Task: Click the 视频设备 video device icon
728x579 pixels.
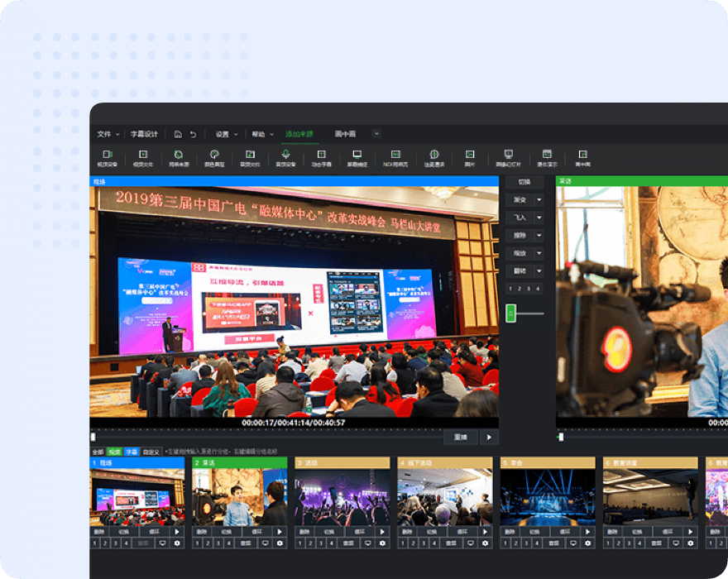Action: 108,157
